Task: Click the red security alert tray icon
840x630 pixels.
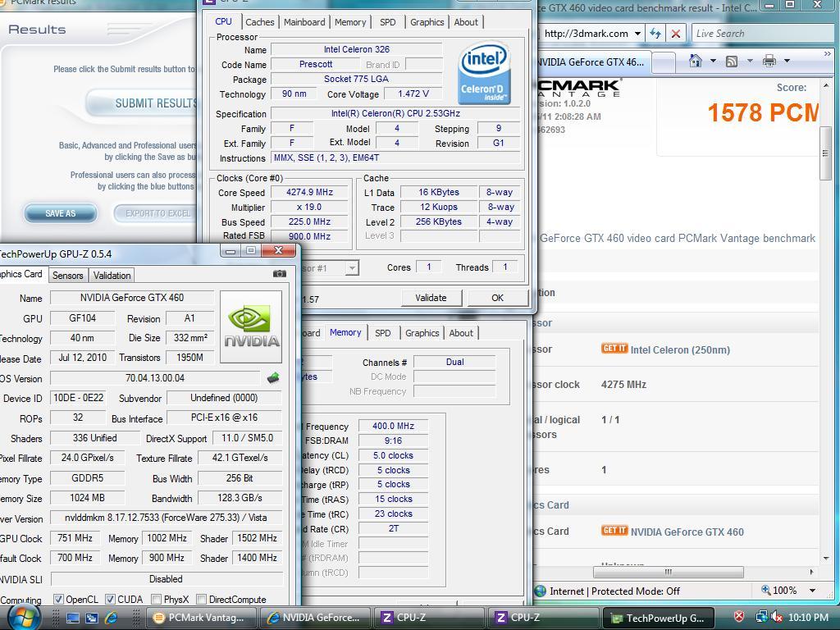Action: pos(739,617)
